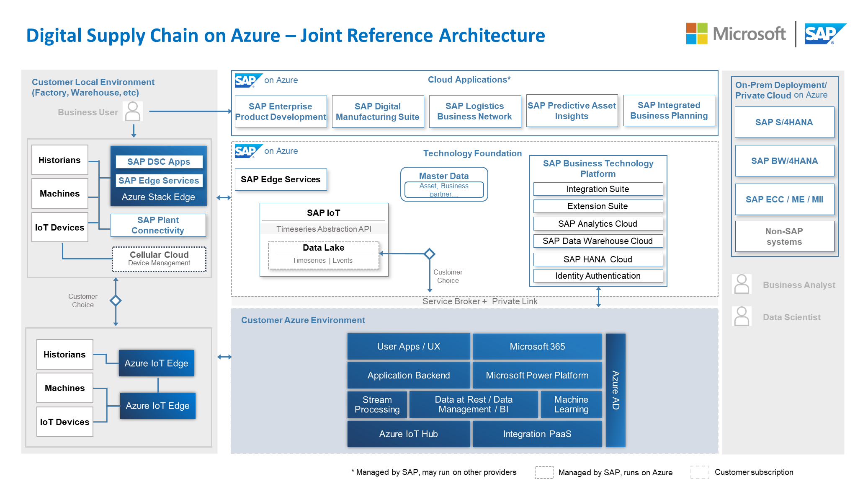Select the SAP Integrated Business Planning box
The width and height of the screenshot is (868, 500).
click(669, 111)
